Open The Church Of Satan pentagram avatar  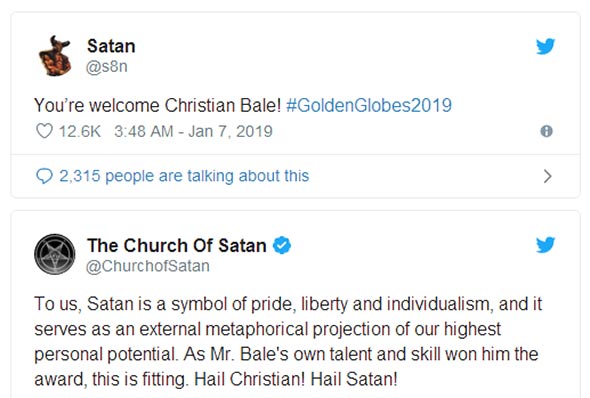pos(55,254)
